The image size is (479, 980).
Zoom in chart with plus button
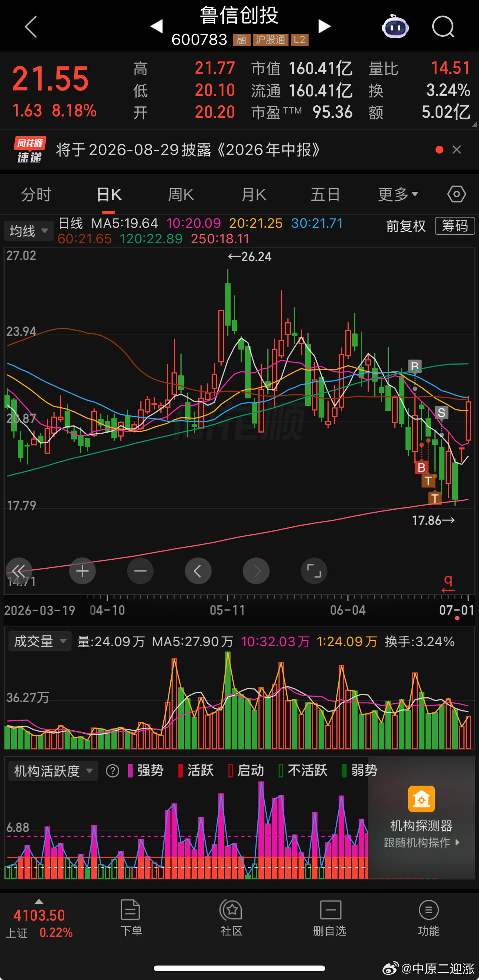[82, 570]
